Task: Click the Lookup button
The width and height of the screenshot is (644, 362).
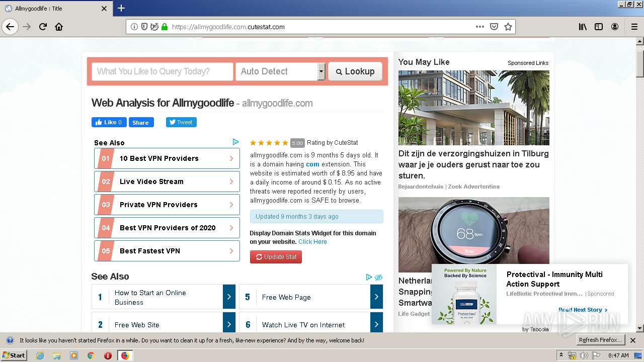Action: tap(355, 71)
